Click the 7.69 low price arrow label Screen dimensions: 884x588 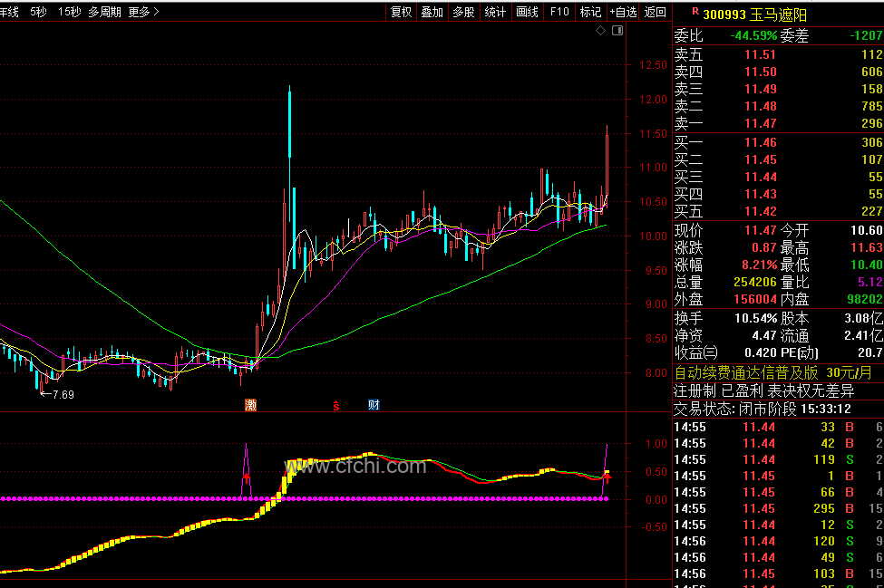[x=57, y=394]
